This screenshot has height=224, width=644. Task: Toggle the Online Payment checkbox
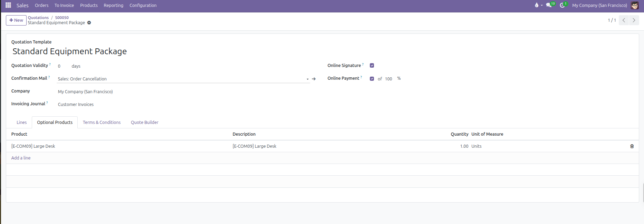point(372,79)
